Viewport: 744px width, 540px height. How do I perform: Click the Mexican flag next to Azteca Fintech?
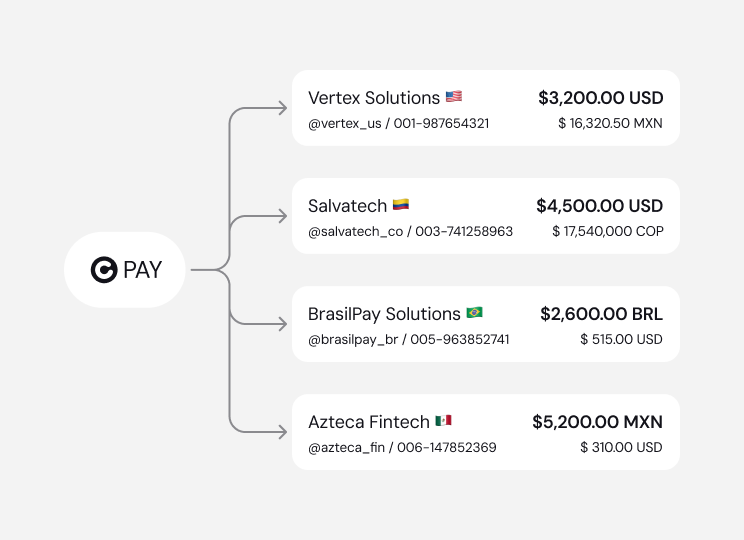click(x=443, y=421)
